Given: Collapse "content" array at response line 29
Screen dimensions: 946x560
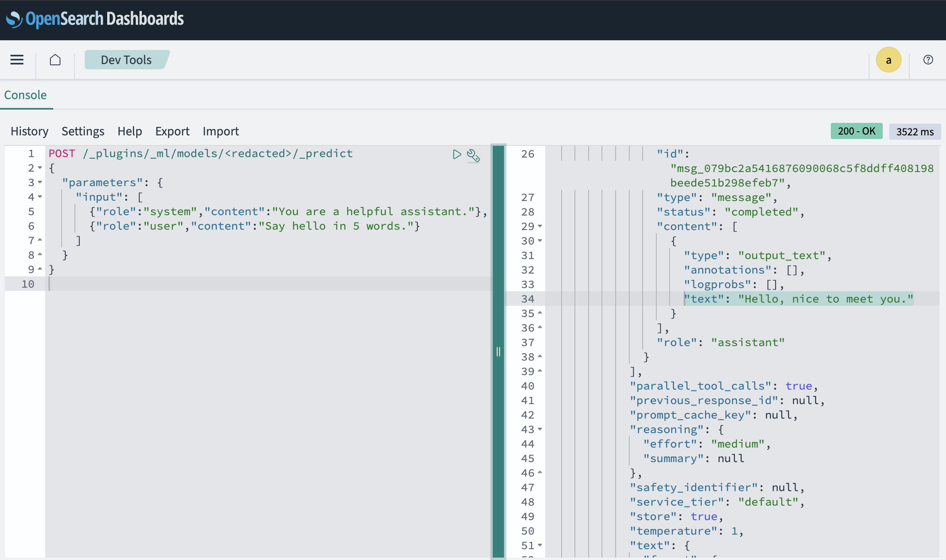Looking at the screenshot, I should pyautogui.click(x=540, y=226).
